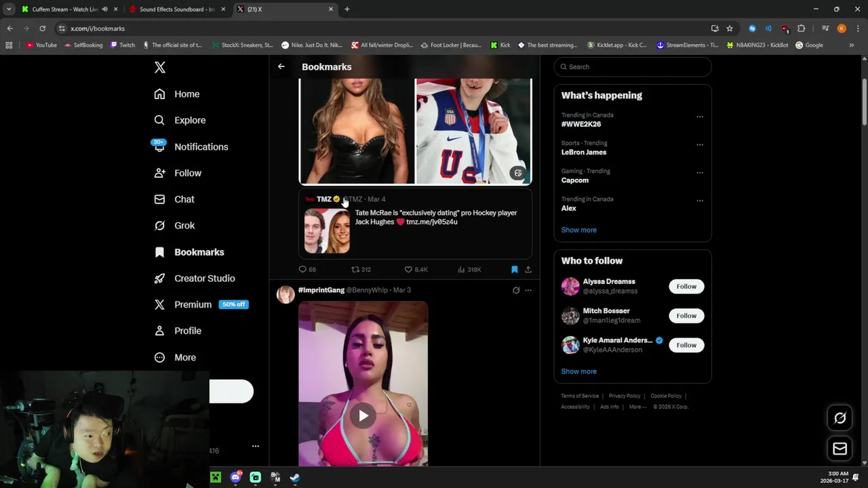This screenshot has height=488, width=868.
Task: Open options for #WWE2K26 trend
Action: click(700, 117)
